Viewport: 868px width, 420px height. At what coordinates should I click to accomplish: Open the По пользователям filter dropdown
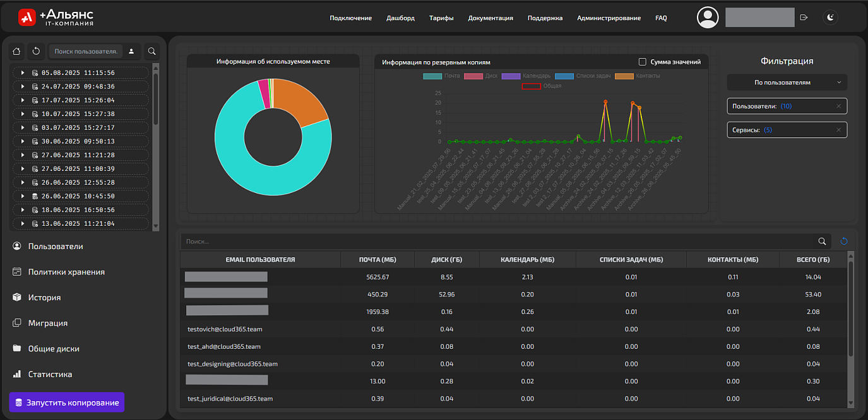pos(787,82)
